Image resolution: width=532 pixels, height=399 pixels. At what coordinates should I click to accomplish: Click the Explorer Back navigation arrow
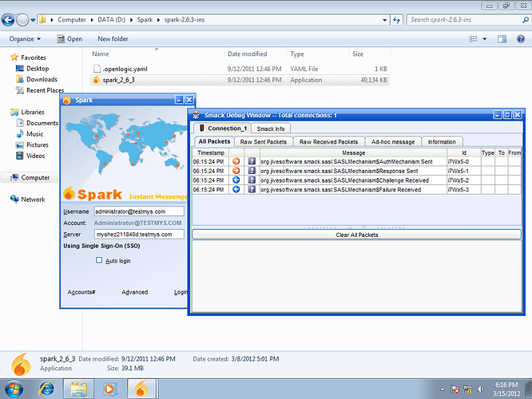[x=8, y=20]
